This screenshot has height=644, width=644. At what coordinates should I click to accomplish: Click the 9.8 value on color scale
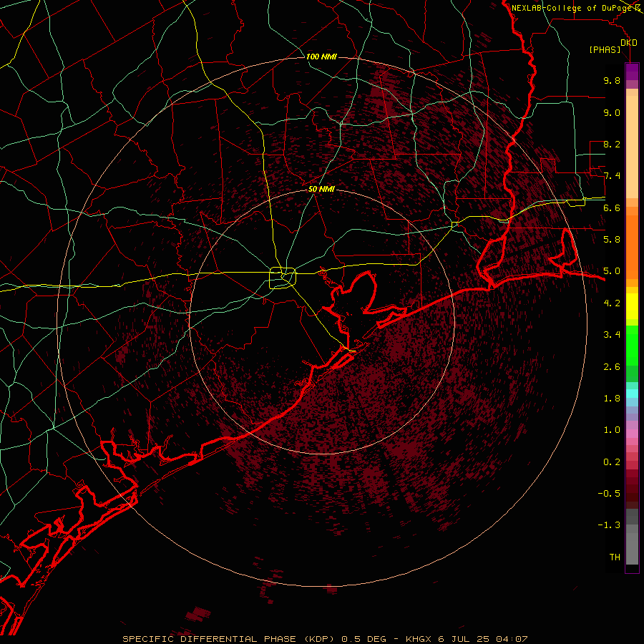coord(612,80)
